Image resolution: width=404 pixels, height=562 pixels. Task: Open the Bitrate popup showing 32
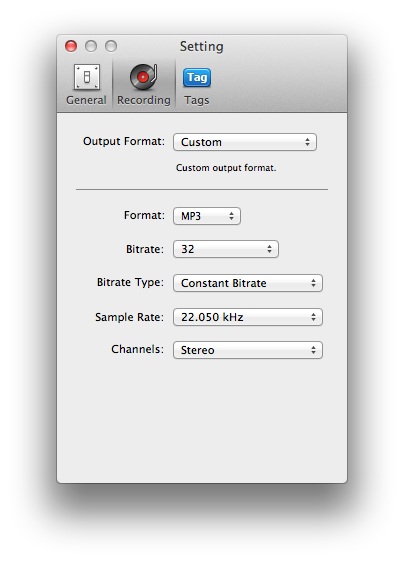[x=226, y=249]
